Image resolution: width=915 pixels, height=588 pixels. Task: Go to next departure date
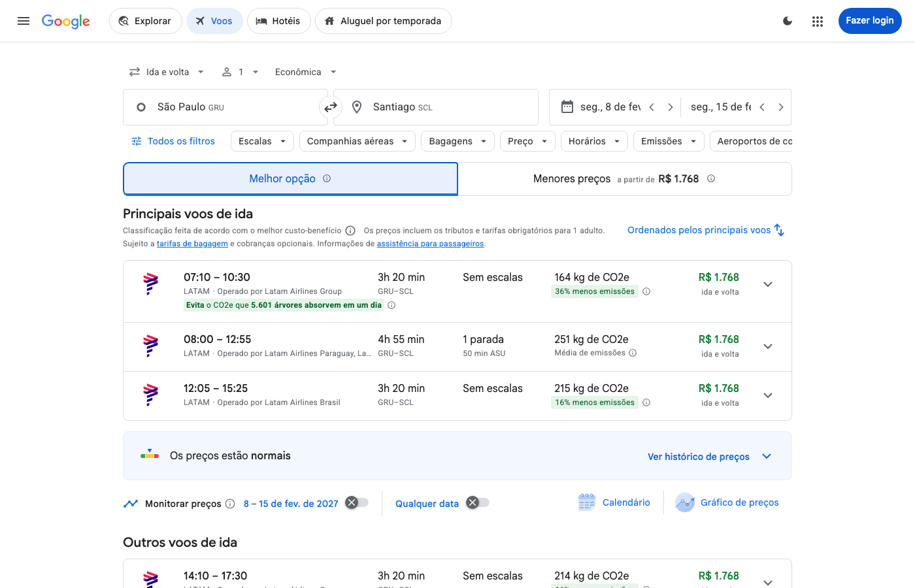click(x=670, y=107)
